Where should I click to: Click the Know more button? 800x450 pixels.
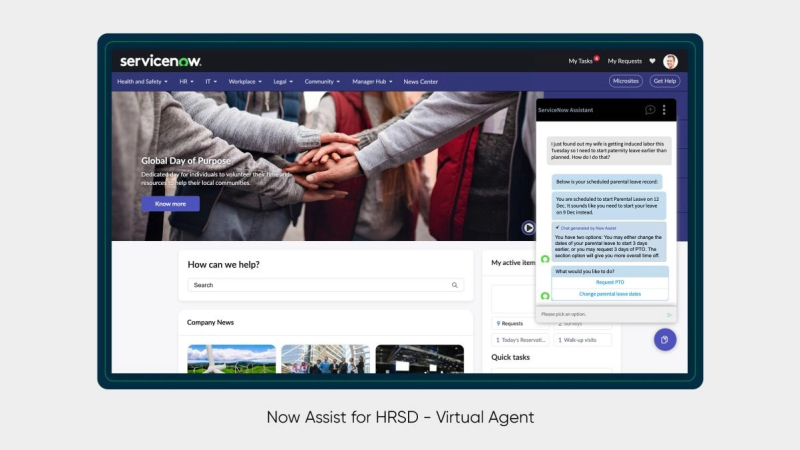pyautogui.click(x=170, y=204)
